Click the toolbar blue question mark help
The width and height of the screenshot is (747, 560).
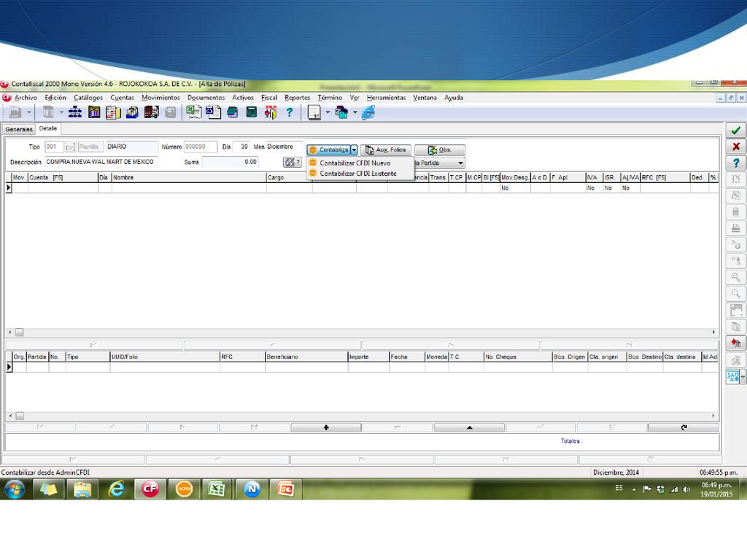click(289, 112)
